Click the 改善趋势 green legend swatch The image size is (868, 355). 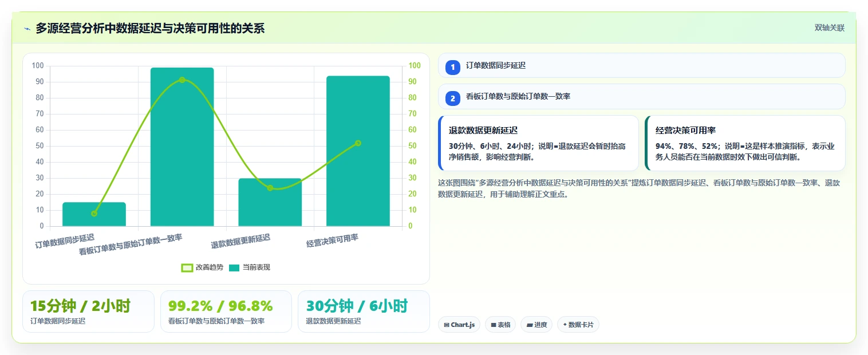187,267
